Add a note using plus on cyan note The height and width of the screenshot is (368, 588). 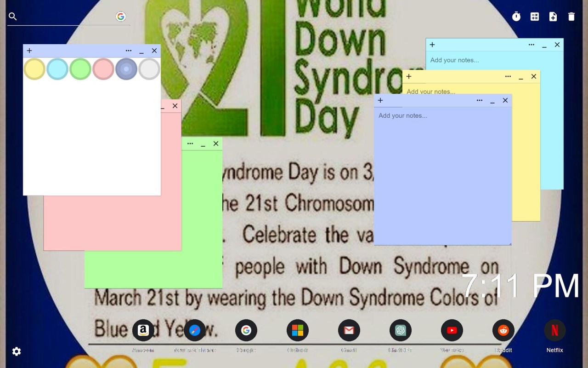(x=432, y=45)
